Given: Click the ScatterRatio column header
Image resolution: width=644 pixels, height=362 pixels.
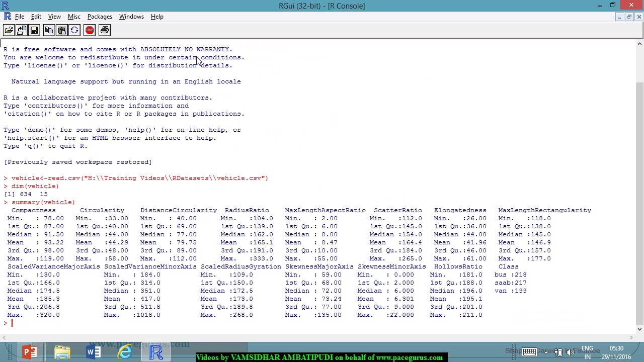Looking at the screenshot, I should 398,210.
